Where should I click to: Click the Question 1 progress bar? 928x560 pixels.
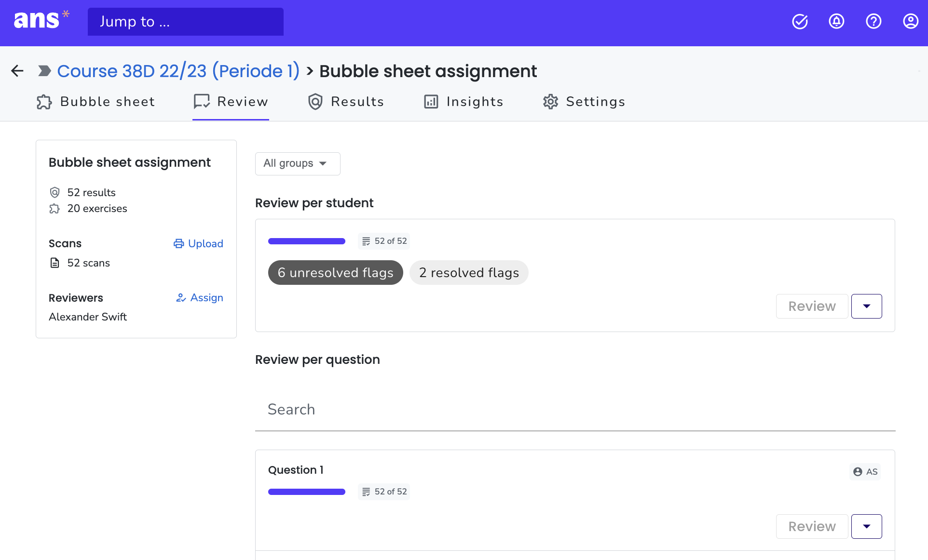tap(307, 492)
